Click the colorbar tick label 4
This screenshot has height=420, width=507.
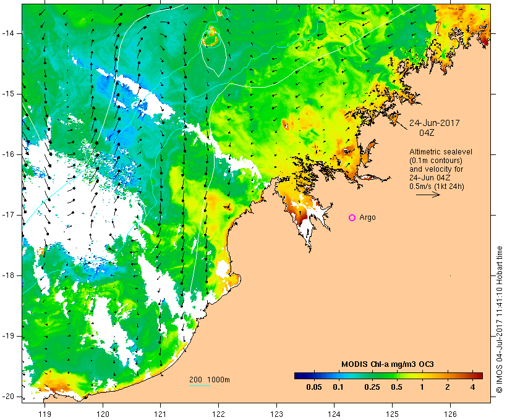tap(472, 387)
